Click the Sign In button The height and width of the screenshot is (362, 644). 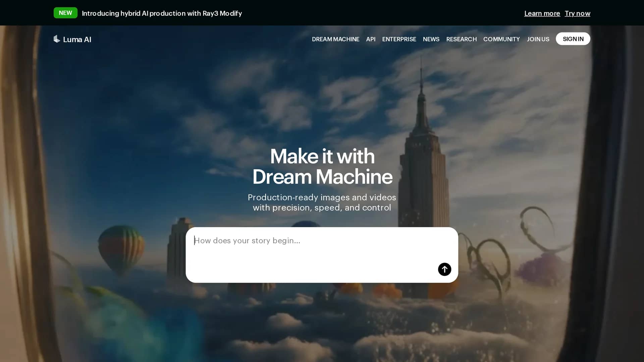(573, 39)
